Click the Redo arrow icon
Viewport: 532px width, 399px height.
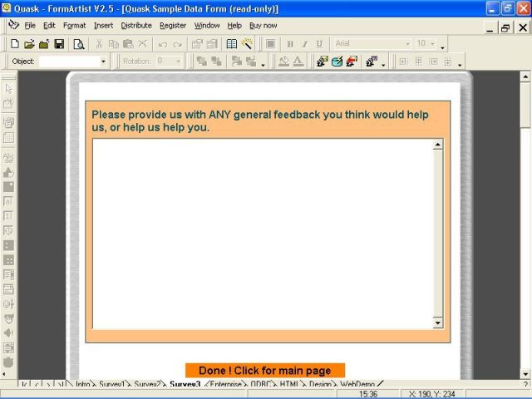[x=177, y=44]
